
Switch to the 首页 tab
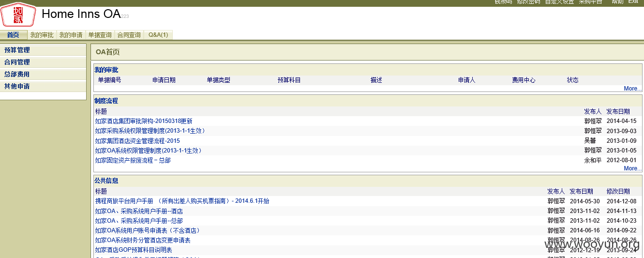tap(14, 35)
